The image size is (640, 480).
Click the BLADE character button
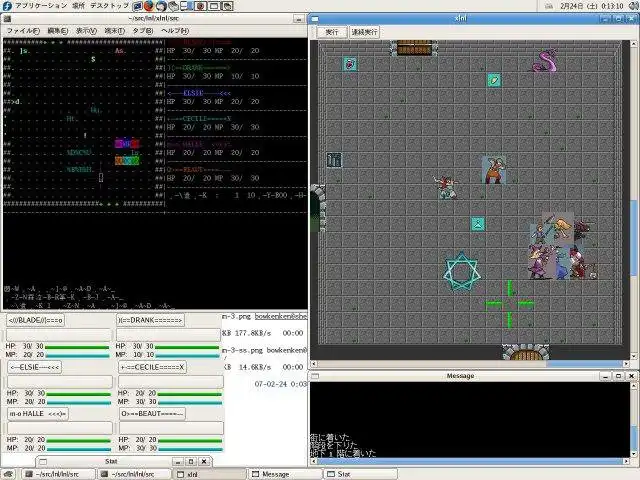36,320
